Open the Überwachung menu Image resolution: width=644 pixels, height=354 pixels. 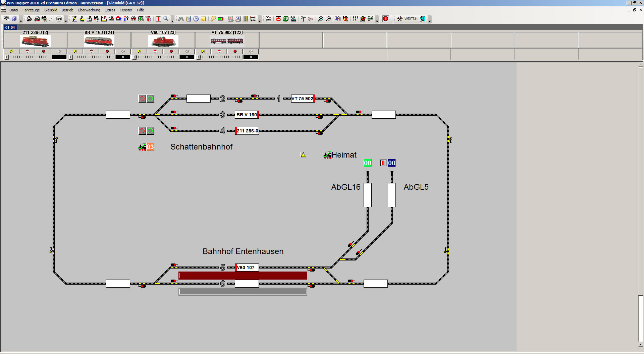pos(89,10)
